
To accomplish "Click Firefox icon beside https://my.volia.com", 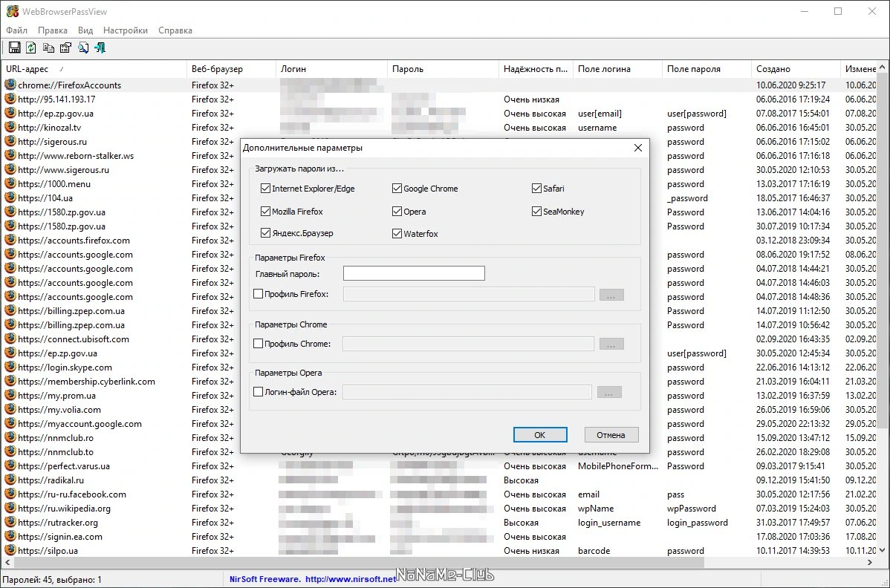I will click(x=10, y=409).
